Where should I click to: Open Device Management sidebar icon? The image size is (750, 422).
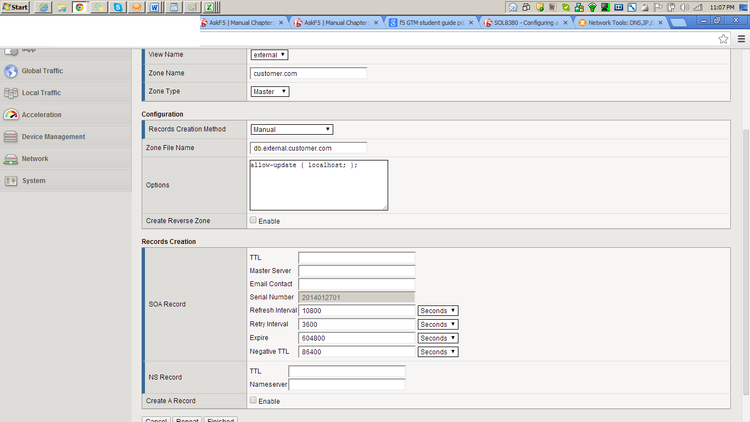(x=12, y=137)
